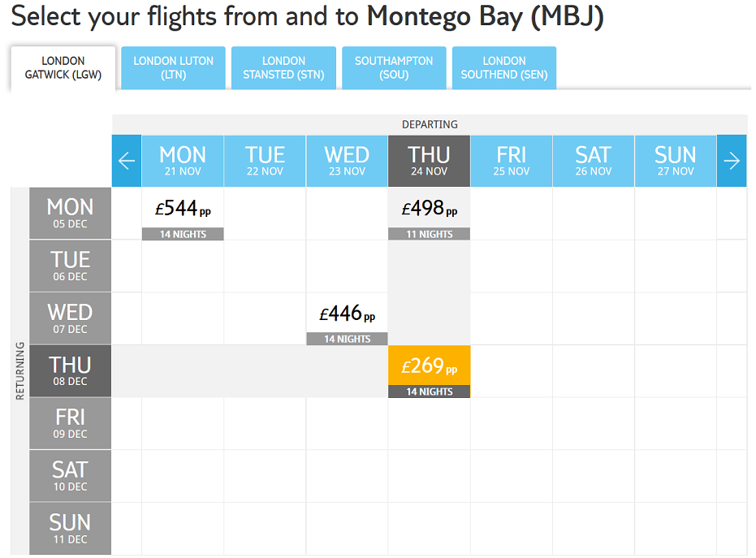The image size is (756, 558).
Task: Choose the London Southend (SEN) tab
Action: click(x=504, y=68)
